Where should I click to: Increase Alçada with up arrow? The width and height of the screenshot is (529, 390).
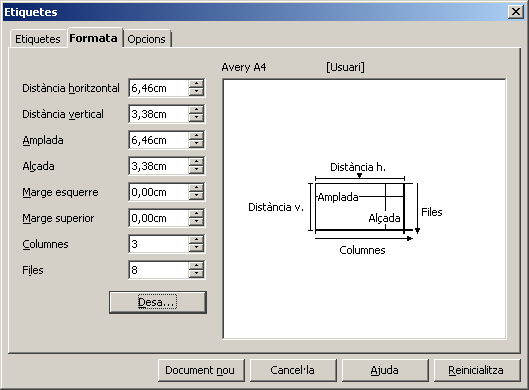point(196,162)
